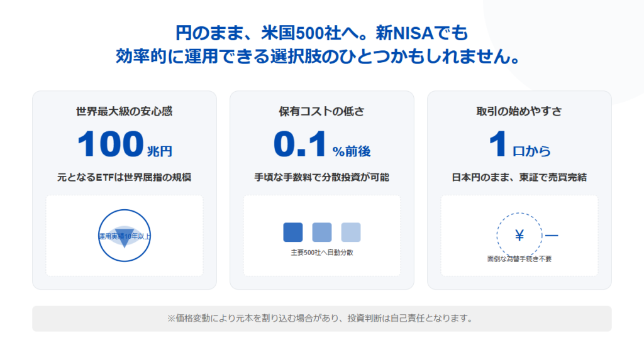Click the large 1 figure
The height and width of the screenshot is (338, 644).
[497, 144]
